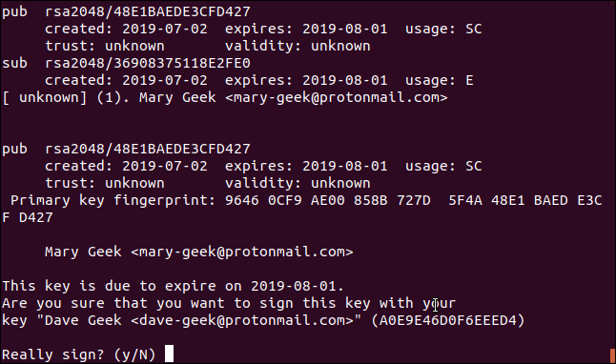Image resolution: width=616 pixels, height=364 pixels.
Task: Click the dave-geek@protonmail.com email text
Action: coord(242,321)
